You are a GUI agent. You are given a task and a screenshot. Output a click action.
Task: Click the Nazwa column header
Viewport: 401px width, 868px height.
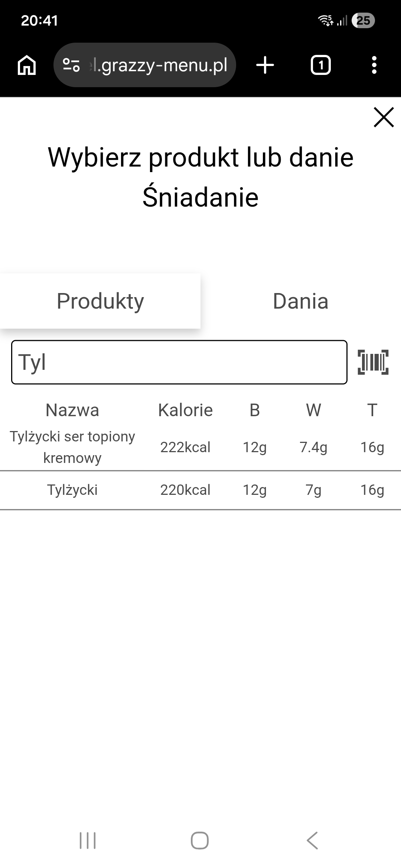[x=73, y=410]
